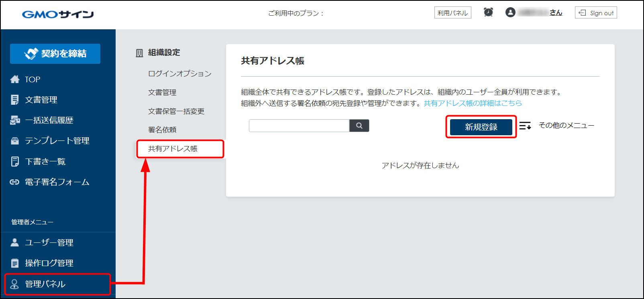Screen dimensions: 644x299
Task: Open the 共有アドレス帳の詳細はこちら link
Action: [473, 103]
